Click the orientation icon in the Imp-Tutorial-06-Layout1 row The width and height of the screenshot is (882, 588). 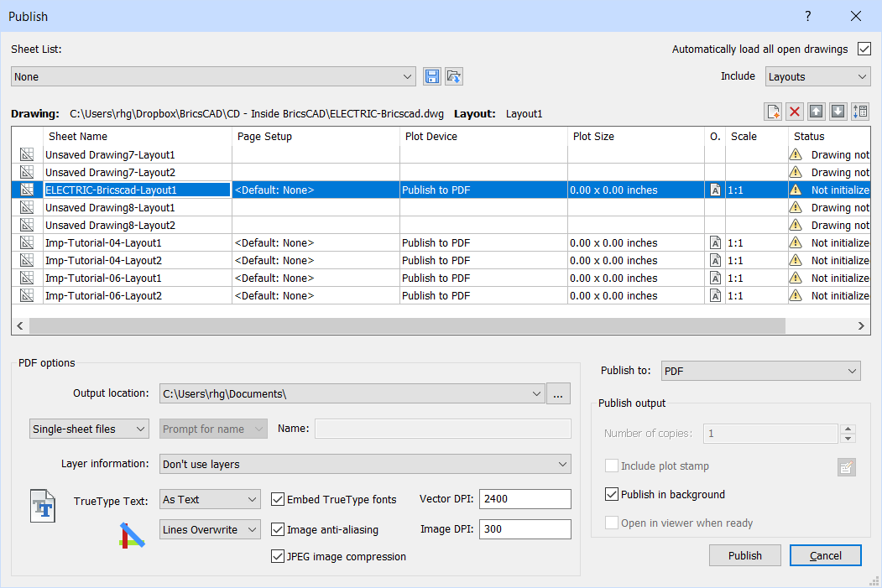(715, 278)
